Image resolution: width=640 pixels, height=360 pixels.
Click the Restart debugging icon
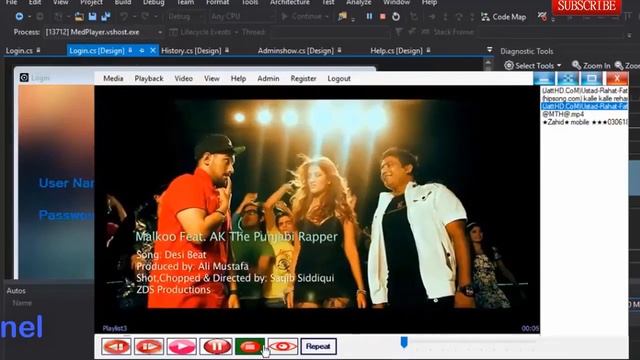pyautogui.click(x=396, y=17)
